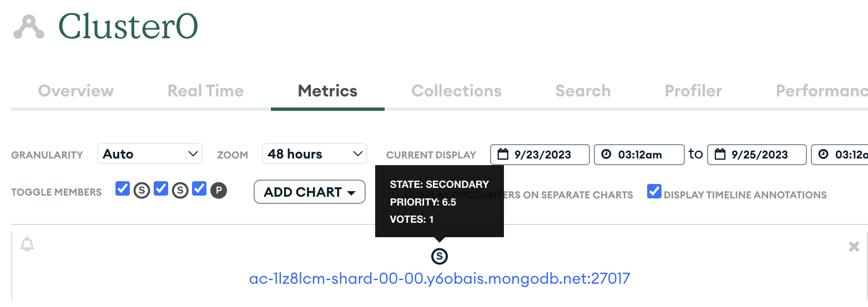Click the S badge above the shard hostname

[x=439, y=256]
